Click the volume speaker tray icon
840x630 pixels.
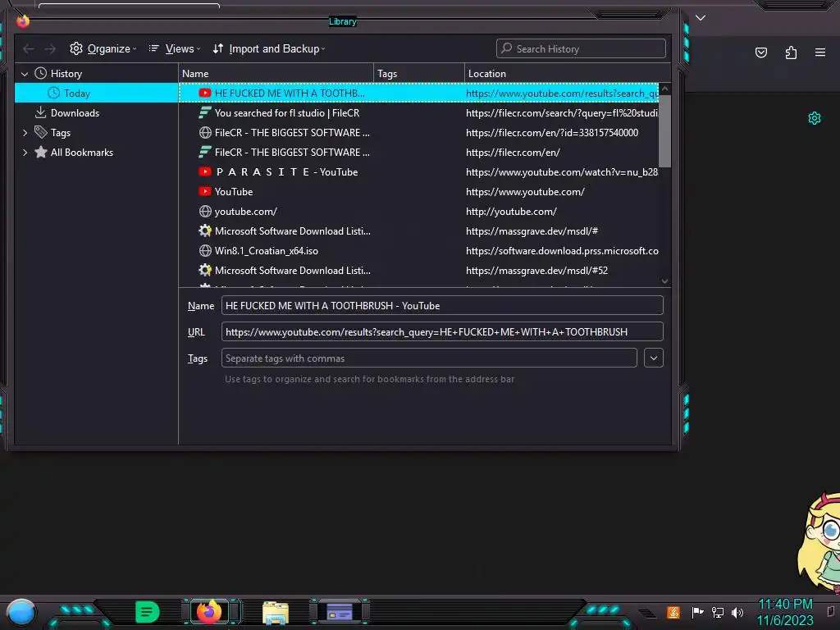(x=737, y=612)
